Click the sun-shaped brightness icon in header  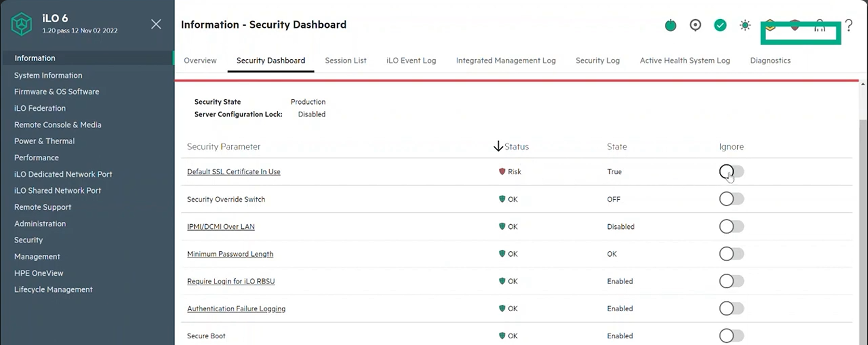point(745,25)
